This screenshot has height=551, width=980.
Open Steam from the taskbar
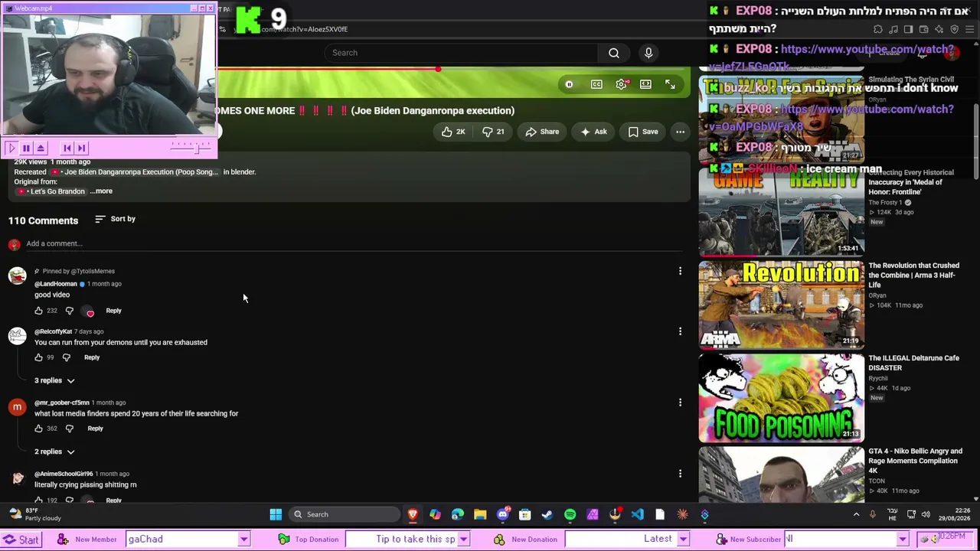click(547, 514)
